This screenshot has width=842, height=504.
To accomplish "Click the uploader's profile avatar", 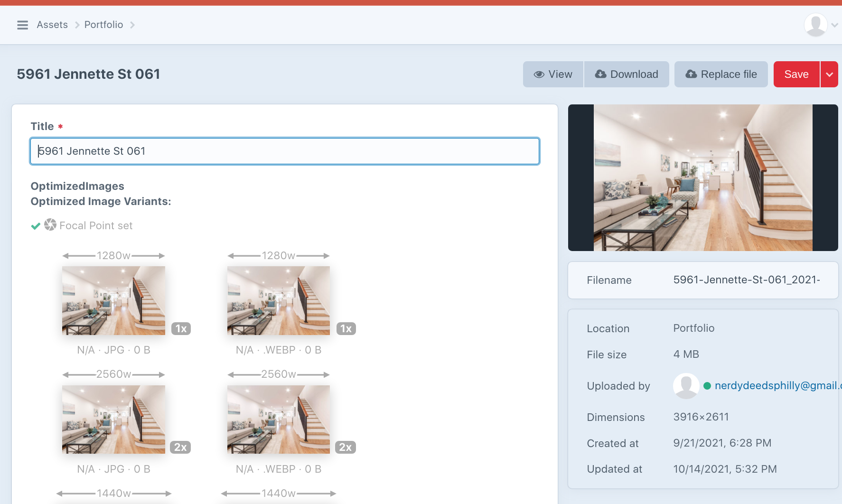I will [686, 386].
